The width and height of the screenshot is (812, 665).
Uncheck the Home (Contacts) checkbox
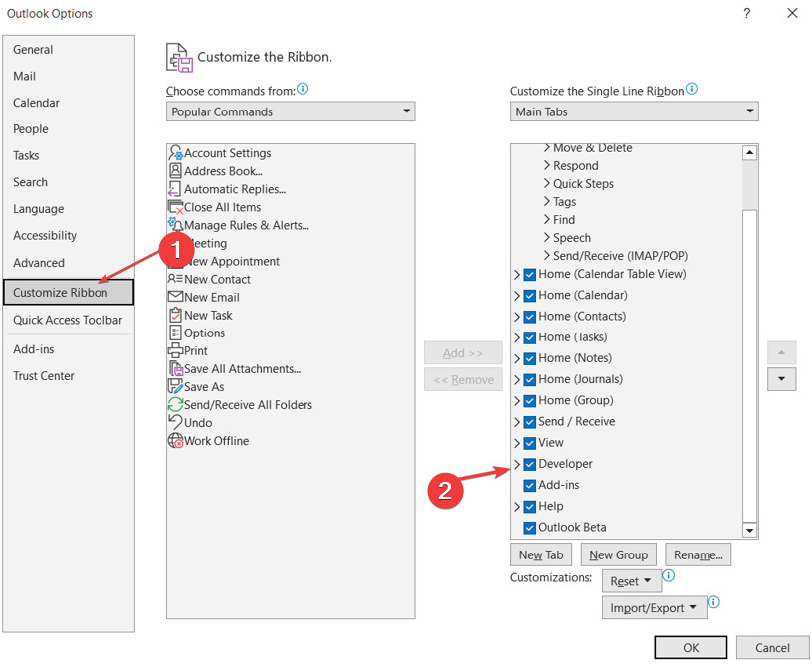529,317
